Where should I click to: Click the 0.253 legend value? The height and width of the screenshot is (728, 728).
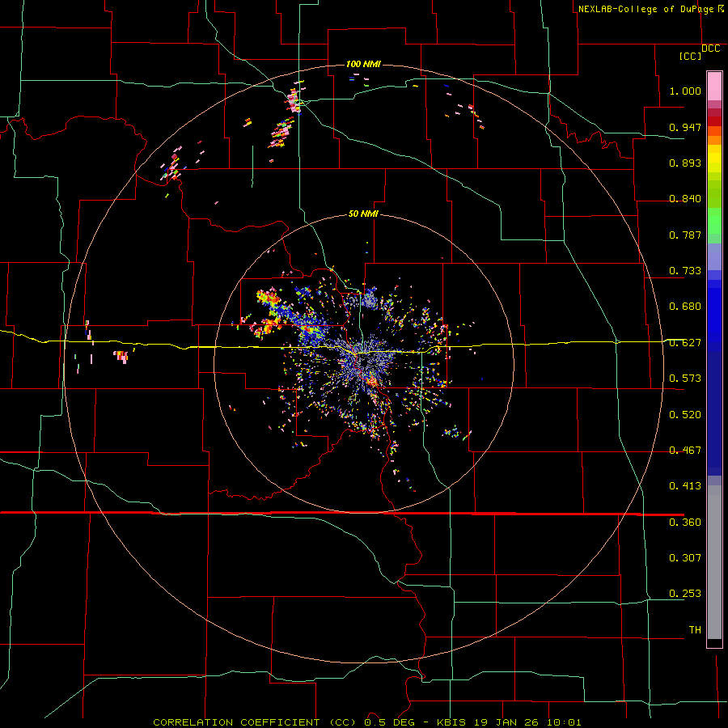[x=685, y=594]
